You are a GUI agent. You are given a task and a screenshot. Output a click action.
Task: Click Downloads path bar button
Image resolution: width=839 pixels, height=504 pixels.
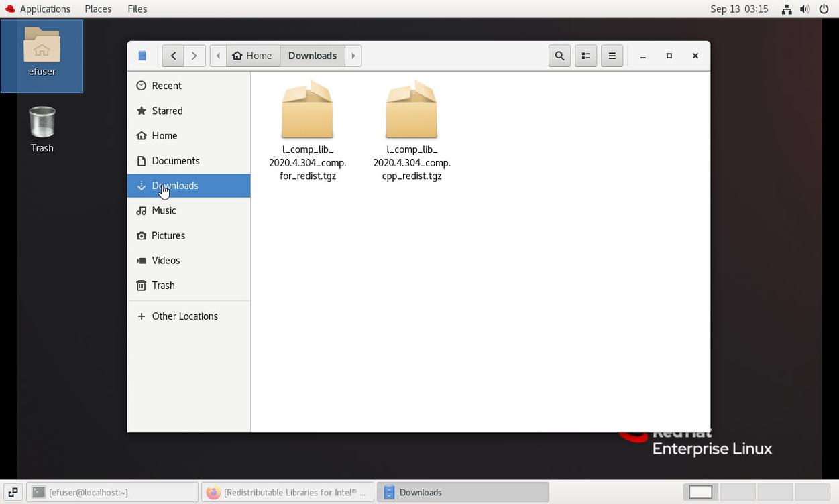(x=313, y=56)
